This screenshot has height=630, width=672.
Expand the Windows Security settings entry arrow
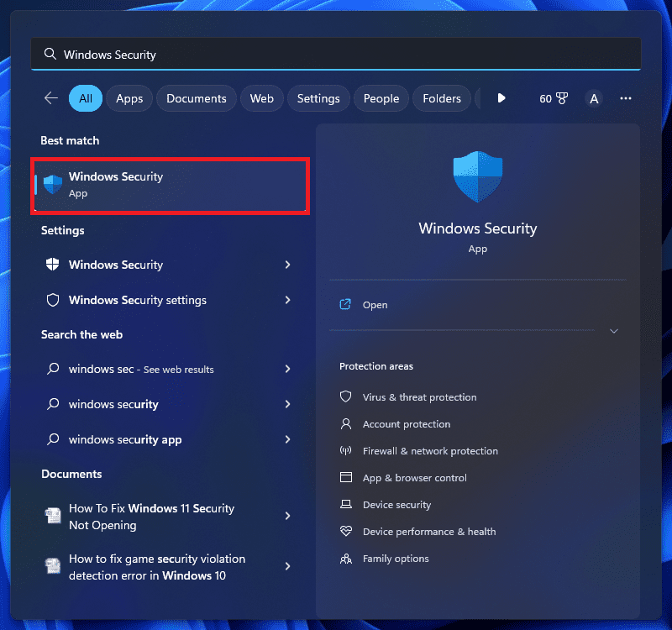tap(287, 300)
